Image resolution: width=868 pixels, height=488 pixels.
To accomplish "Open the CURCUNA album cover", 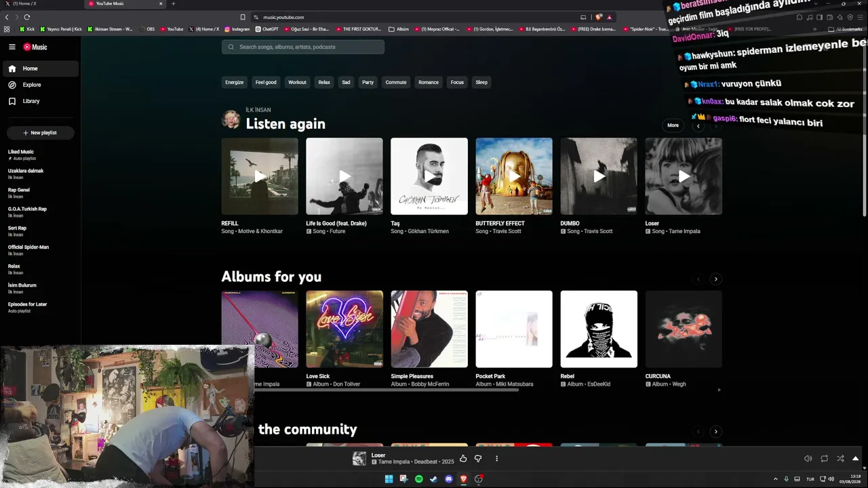I will (684, 329).
